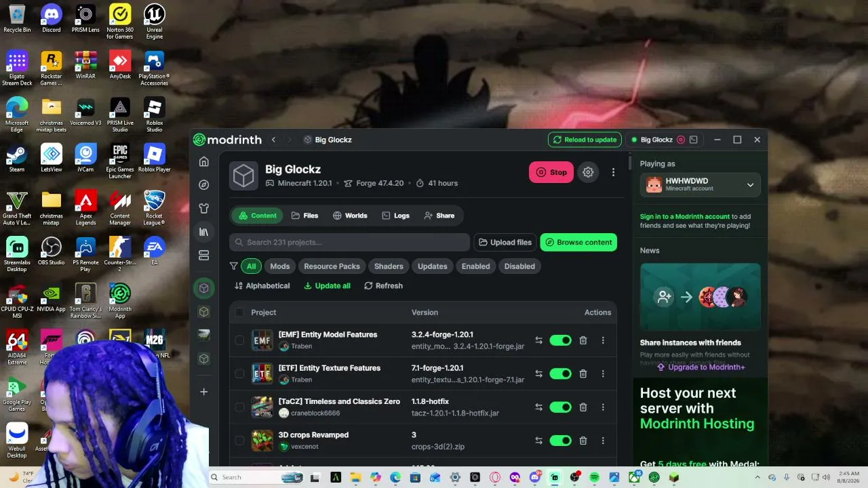Select all projects with header checkbox

tap(239, 312)
